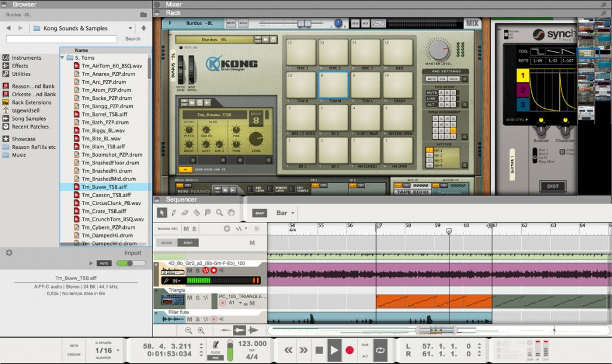612x364 pixels.
Task: Select the Magnifying Glass zoom tool
Action: 221,213
